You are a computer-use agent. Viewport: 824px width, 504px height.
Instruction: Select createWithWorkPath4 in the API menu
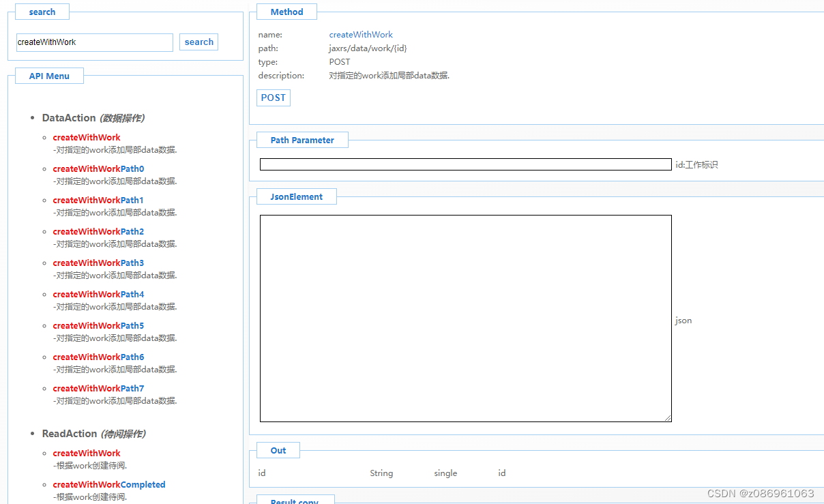tap(98, 294)
